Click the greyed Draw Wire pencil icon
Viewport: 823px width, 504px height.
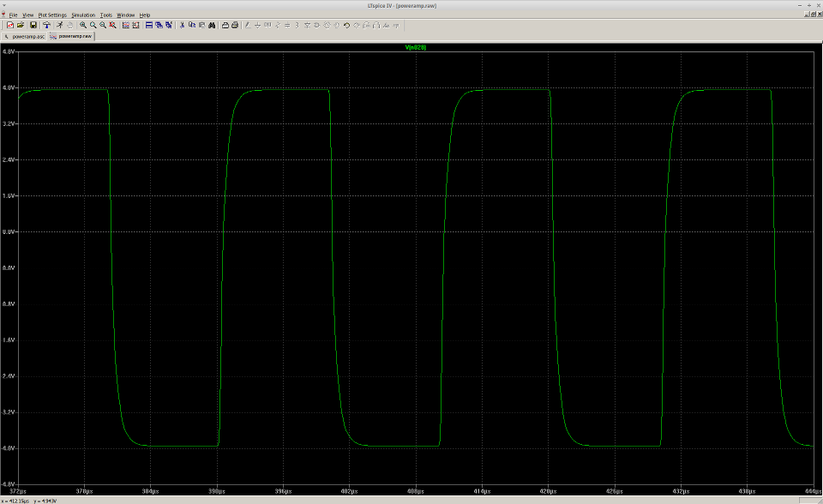(x=247, y=25)
